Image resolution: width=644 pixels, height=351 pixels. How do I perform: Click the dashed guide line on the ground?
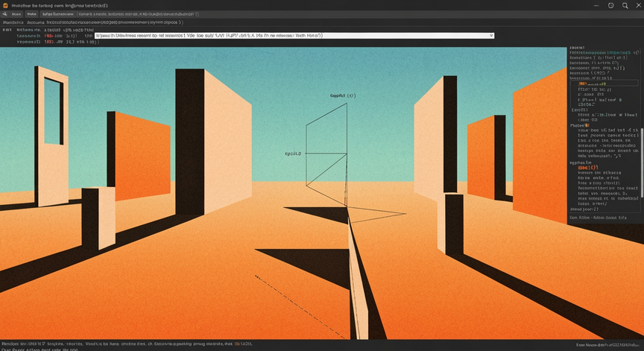pyautogui.click(x=300, y=307)
